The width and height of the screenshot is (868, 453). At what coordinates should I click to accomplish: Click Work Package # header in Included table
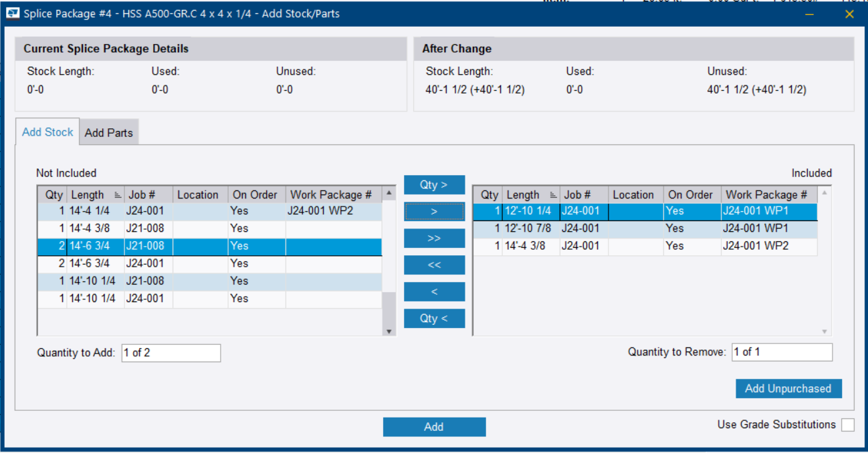(769, 195)
